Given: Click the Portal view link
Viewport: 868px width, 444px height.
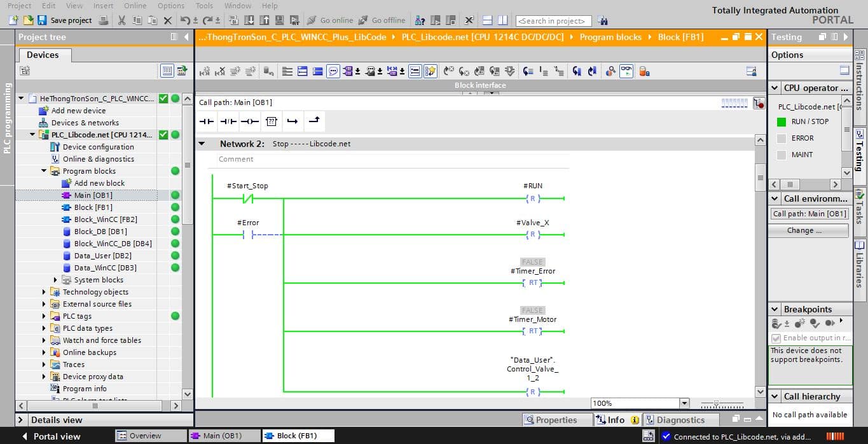Looking at the screenshot, I should pyautogui.click(x=52, y=436).
